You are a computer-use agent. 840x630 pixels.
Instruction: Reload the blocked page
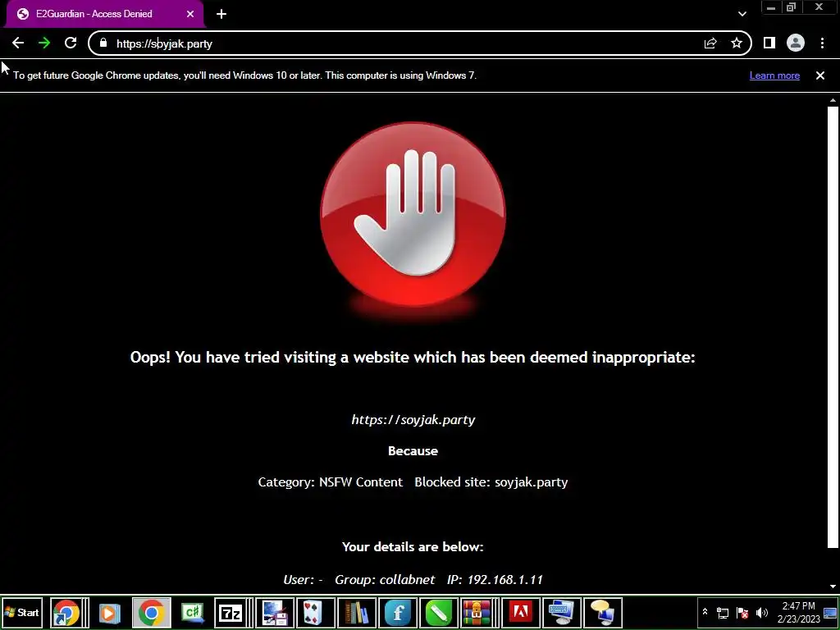[71, 43]
